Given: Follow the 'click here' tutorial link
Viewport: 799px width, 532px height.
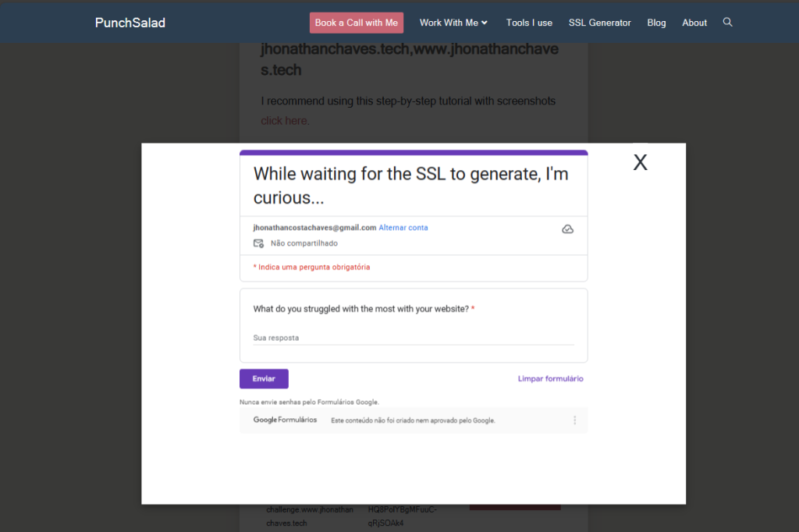Looking at the screenshot, I should (284, 121).
